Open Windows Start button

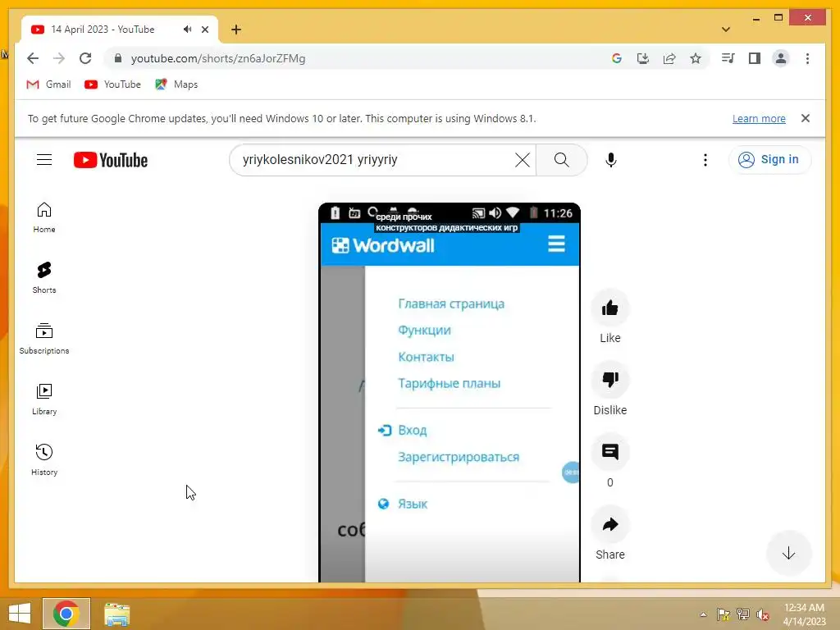(x=20, y=614)
